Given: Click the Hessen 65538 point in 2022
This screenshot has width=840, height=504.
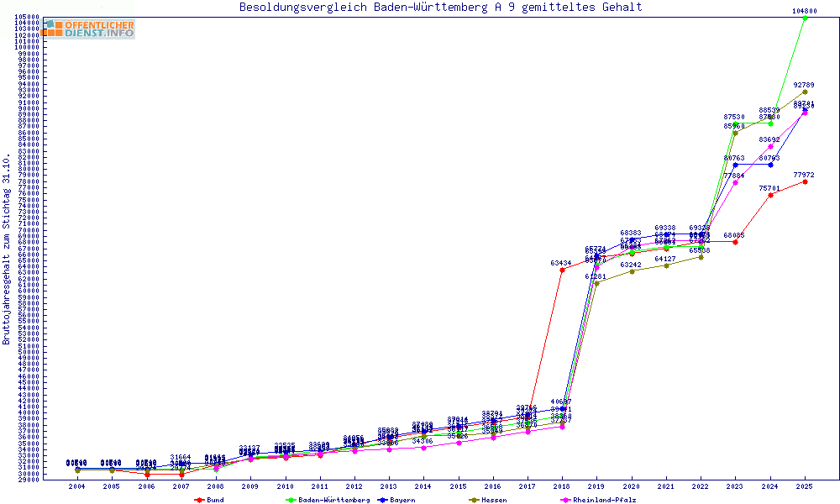Looking at the screenshot, I should coord(701,257).
